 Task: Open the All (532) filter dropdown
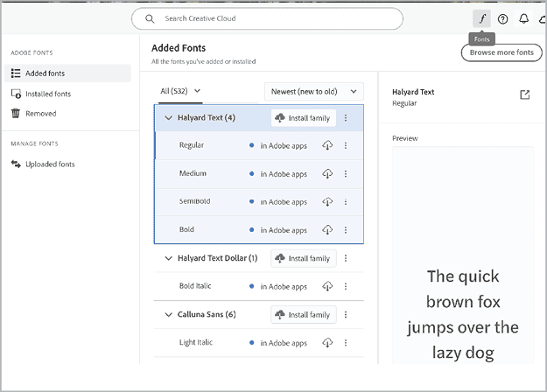181,90
